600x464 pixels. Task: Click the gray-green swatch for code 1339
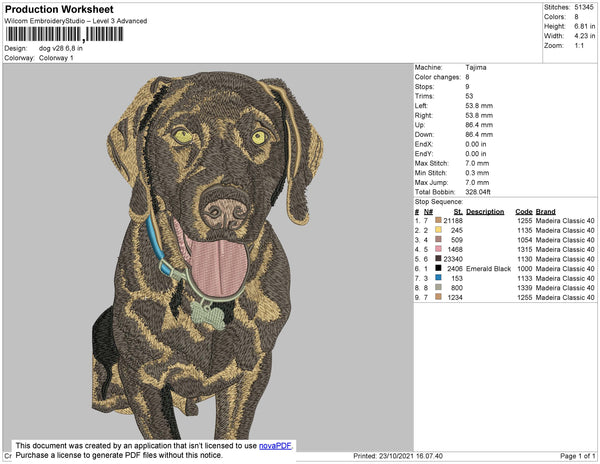(x=438, y=288)
